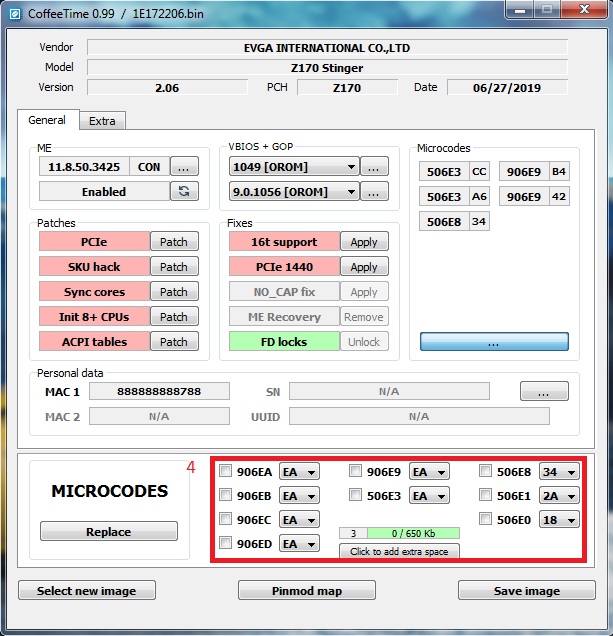Screen dimensions: 613x636
Task: Check the 506E3 microcode checkbox
Action: (355, 495)
